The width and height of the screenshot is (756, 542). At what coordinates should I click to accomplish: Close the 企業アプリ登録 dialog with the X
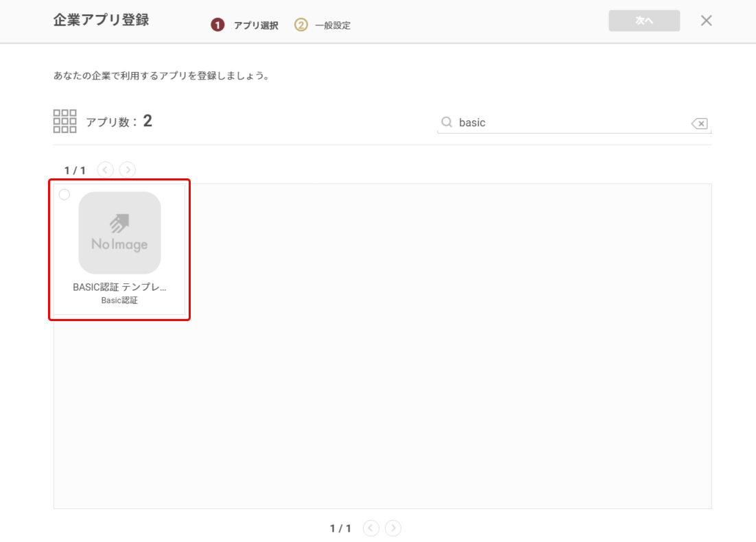[x=706, y=21]
